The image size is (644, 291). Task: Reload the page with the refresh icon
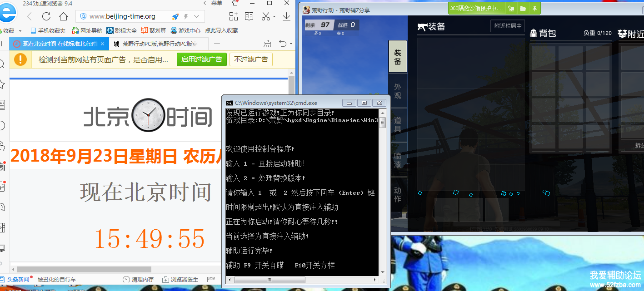46,16
